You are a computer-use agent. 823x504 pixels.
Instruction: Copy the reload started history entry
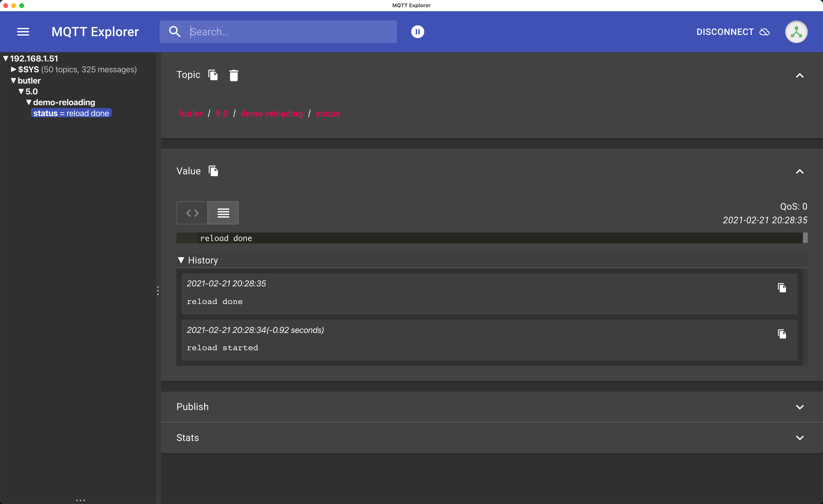(782, 334)
